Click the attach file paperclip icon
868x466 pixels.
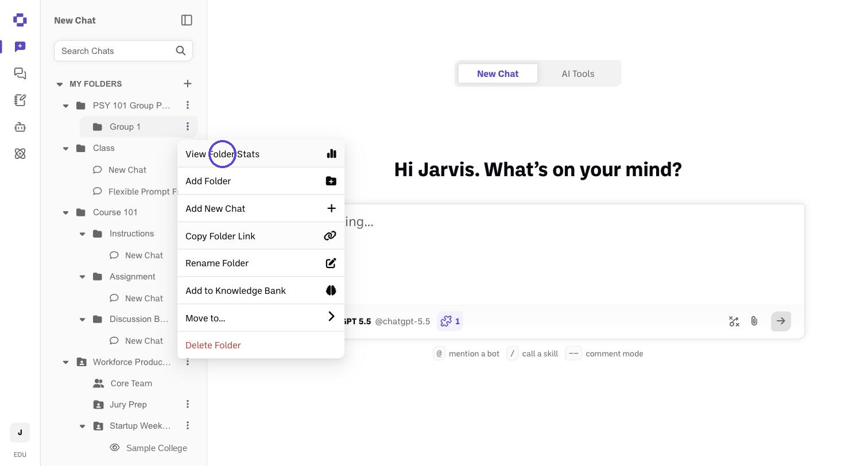tap(754, 321)
